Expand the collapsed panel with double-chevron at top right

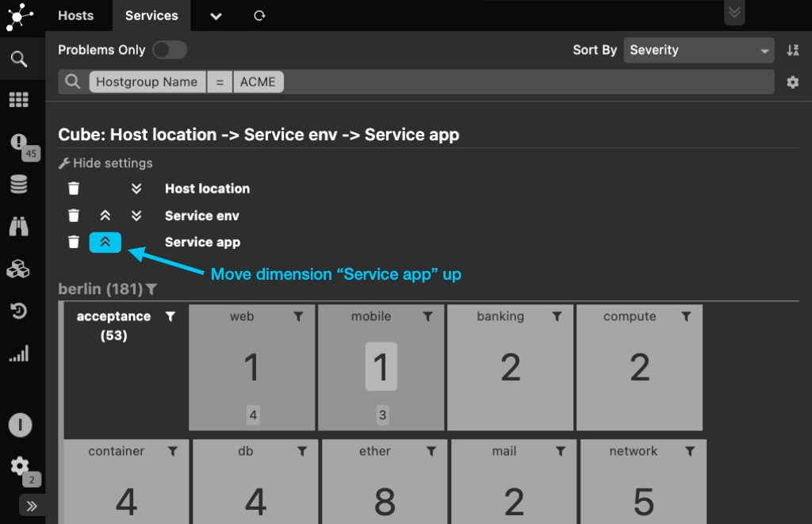(x=734, y=13)
